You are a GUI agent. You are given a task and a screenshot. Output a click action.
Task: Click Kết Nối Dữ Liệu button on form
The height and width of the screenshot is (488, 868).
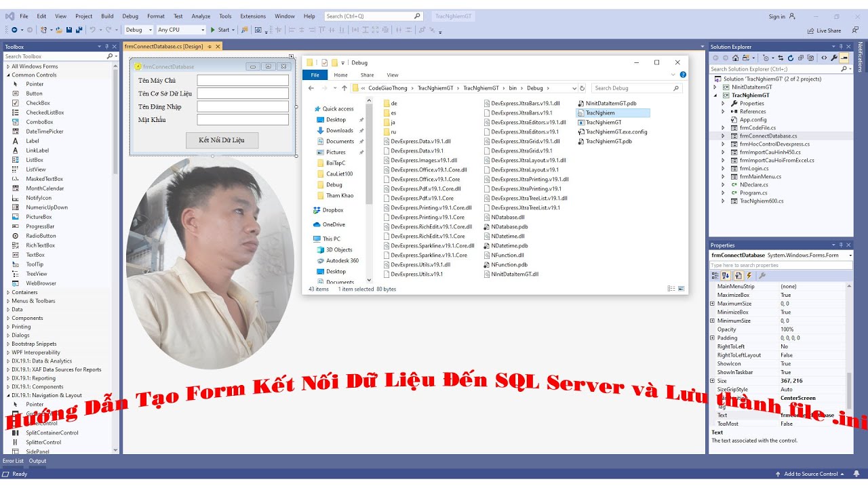[222, 140]
